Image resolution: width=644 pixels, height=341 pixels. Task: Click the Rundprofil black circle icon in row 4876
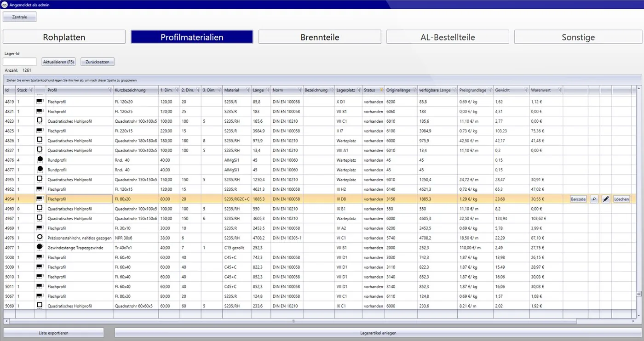point(40,160)
